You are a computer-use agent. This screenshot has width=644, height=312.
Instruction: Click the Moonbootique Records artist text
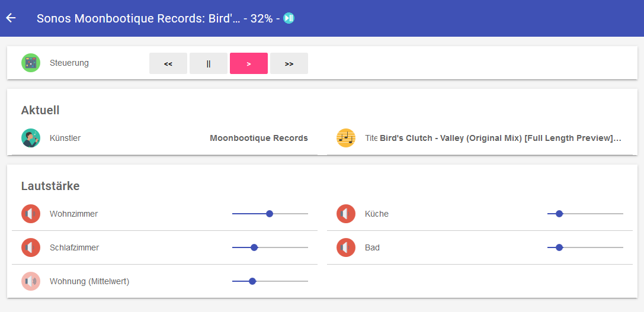coord(259,138)
